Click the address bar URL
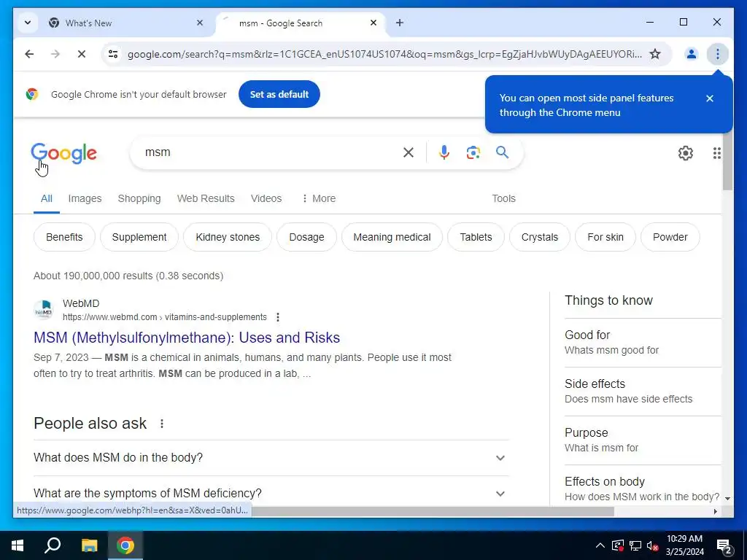 click(x=384, y=54)
